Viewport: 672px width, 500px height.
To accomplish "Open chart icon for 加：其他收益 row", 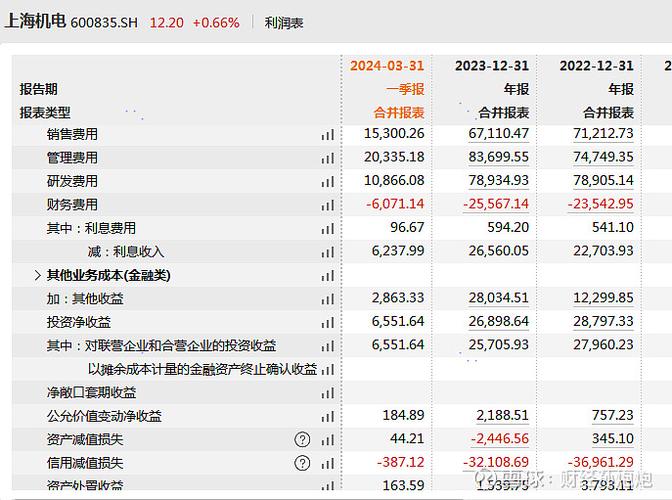I will pos(327,299).
